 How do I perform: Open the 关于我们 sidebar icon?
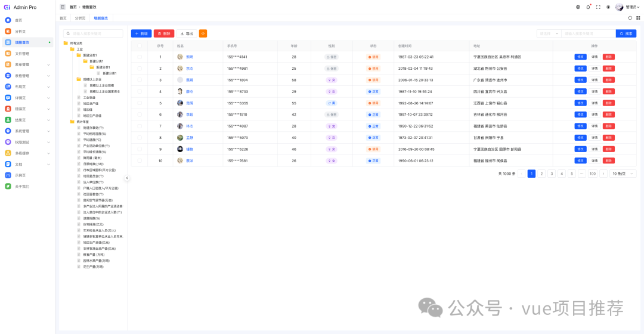coord(8,187)
